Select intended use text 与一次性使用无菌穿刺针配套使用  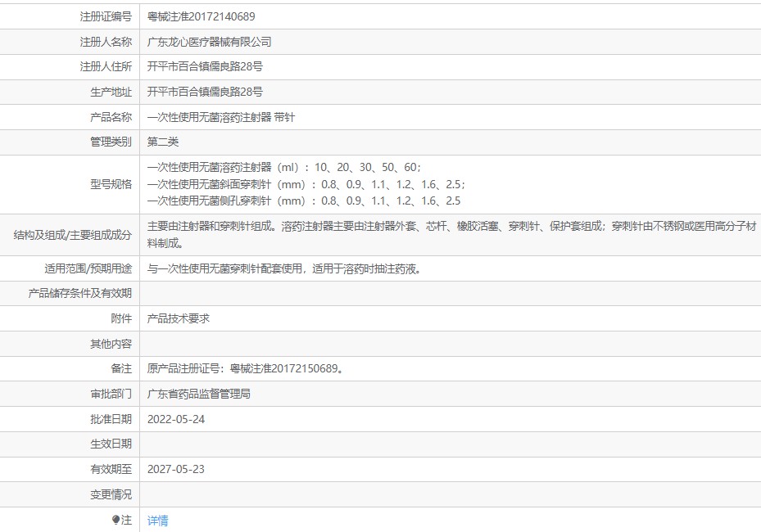click(x=224, y=268)
